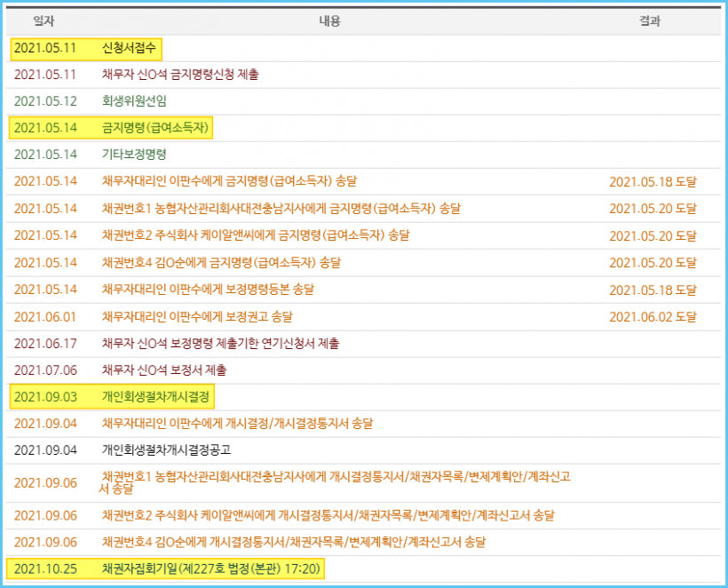Click '채권번호4 김O순에게 금지명령(급여소득자) 송달'
This screenshot has height=588, width=728.
click(221, 262)
